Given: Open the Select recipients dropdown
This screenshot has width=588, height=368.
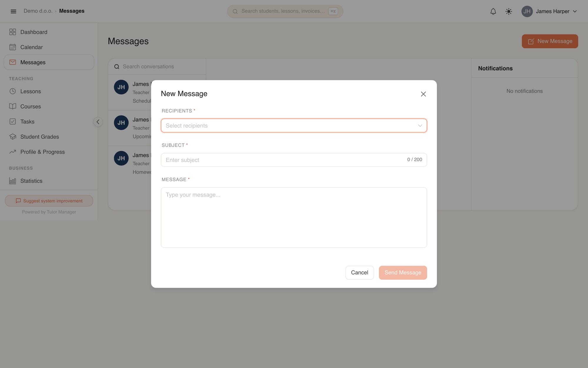Looking at the screenshot, I should pos(294,126).
